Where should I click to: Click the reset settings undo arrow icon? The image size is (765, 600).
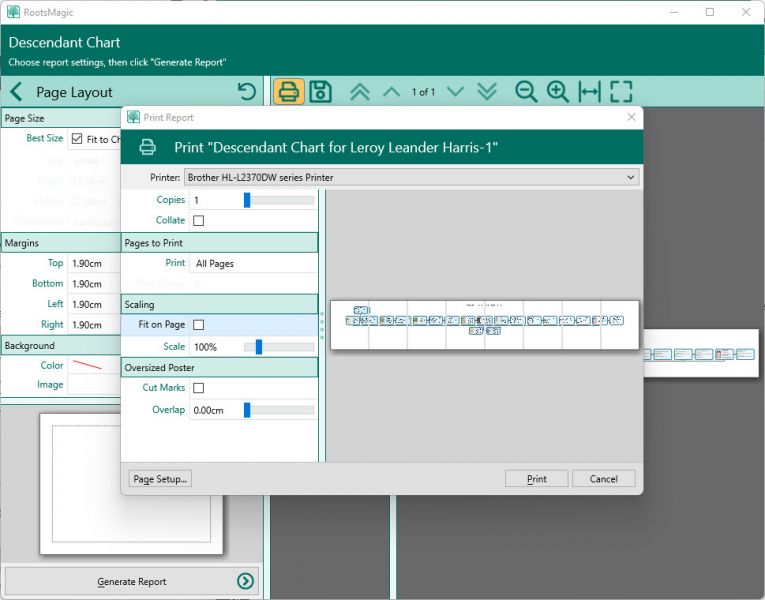tap(247, 92)
